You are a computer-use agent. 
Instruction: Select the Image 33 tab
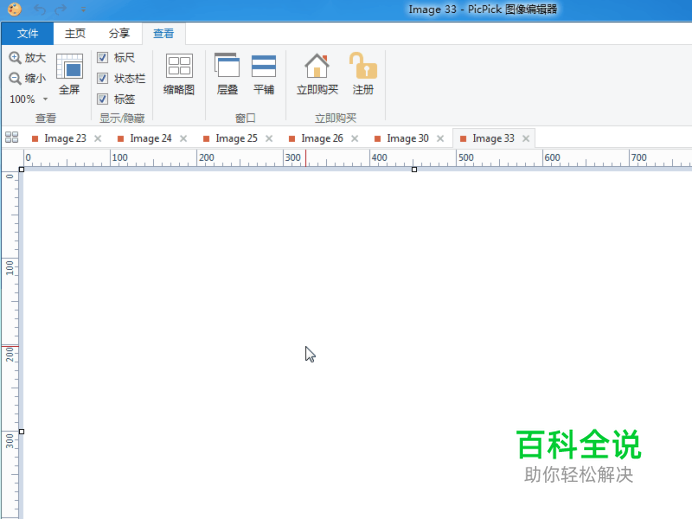pyautogui.click(x=493, y=139)
